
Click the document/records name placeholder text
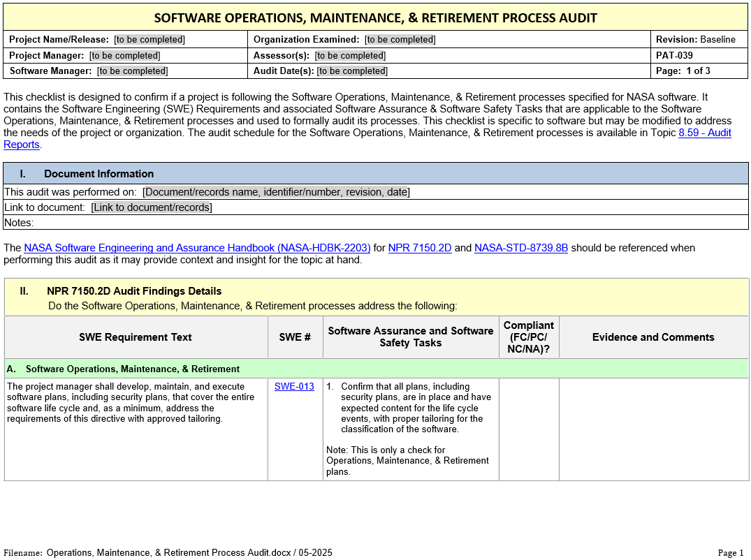[276, 192]
